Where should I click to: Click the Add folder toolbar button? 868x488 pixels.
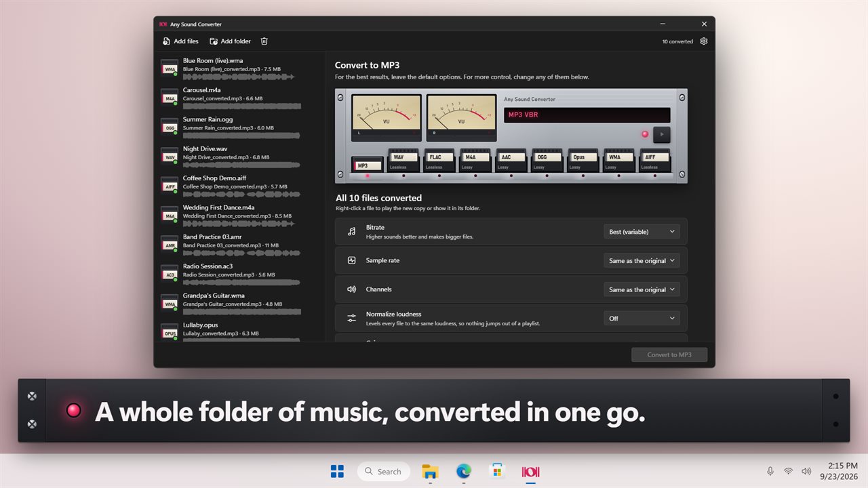click(230, 41)
